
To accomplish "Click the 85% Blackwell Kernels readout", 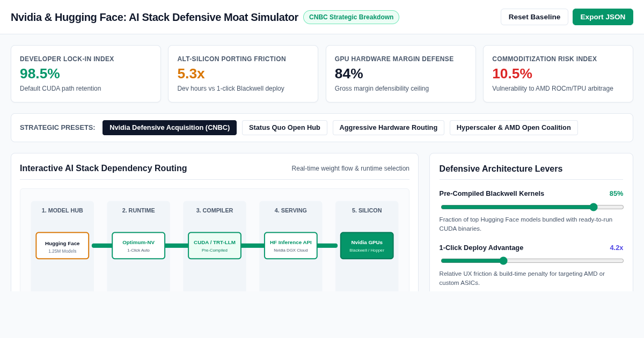I will pos(616,194).
